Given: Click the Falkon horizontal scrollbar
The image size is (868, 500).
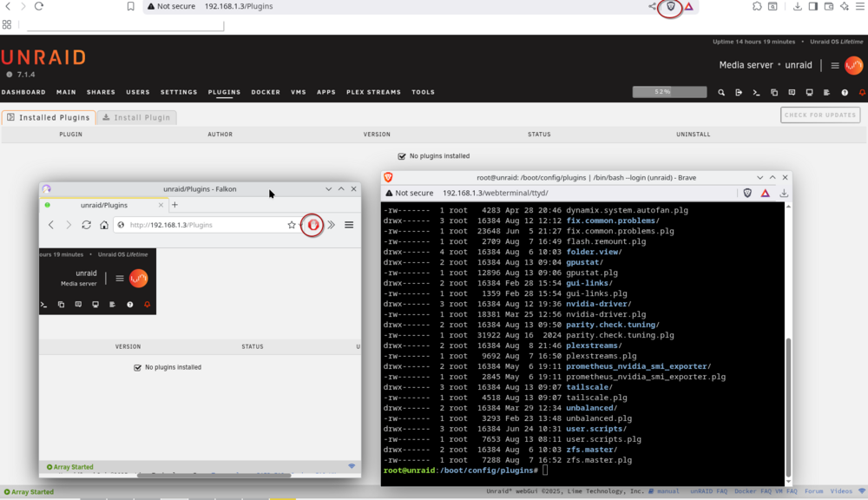Looking at the screenshot, I should (214, 475).
